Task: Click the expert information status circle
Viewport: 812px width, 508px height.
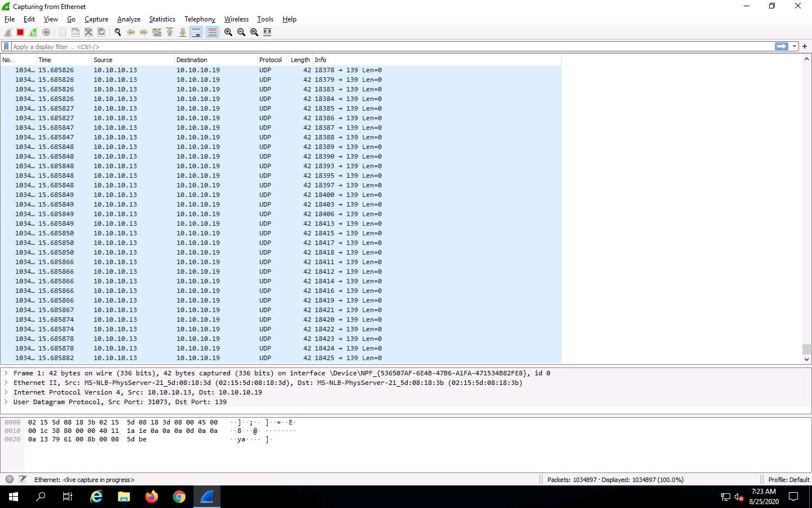Action: click(10, 479)
